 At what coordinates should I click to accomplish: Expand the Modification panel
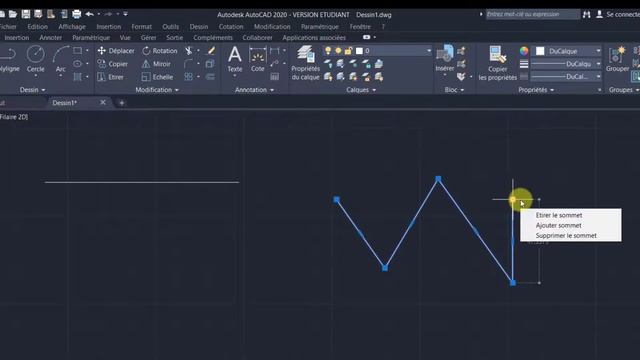[x=157, y=90]
